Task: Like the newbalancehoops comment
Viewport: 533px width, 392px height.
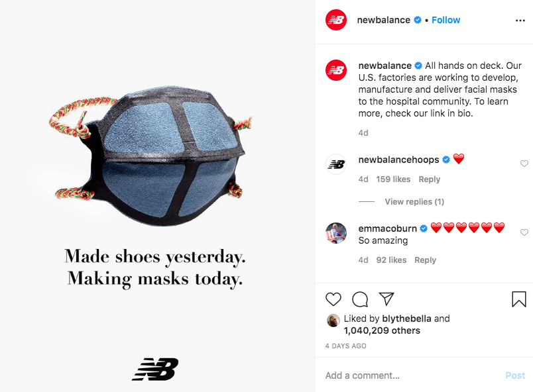Action: pyautogui.click(x=524, y=164)
